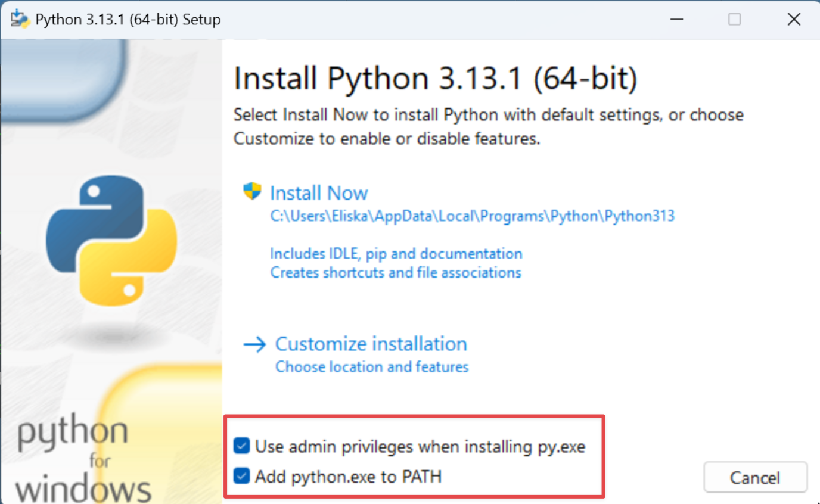Toggle Add python.exe to PATH

(241, 476)
